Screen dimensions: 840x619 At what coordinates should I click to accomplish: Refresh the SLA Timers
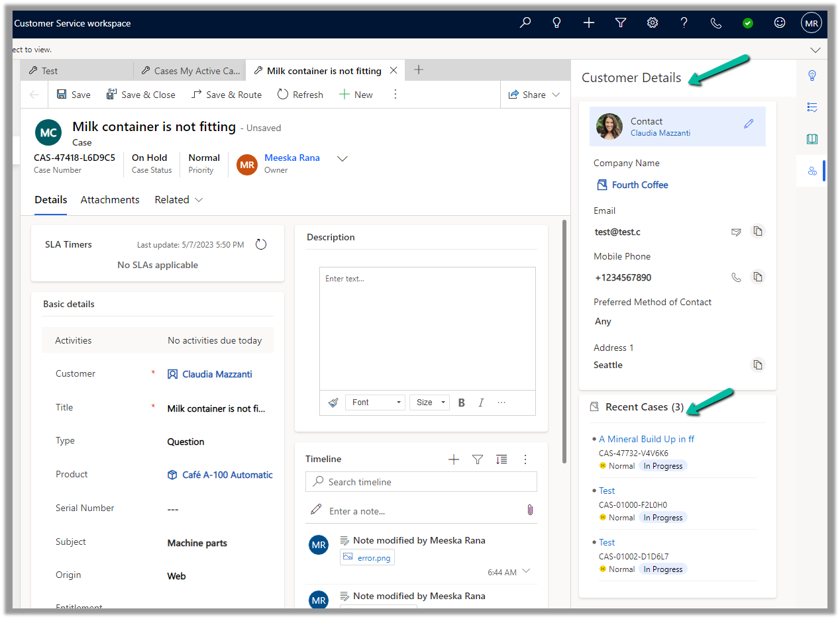point(261,245)
